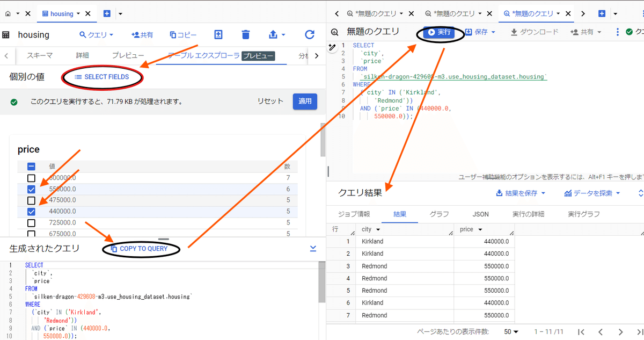Screen dimensions: 644x340
Task: Open the 結果を保存 dropdown
Action: pos(521,193)
